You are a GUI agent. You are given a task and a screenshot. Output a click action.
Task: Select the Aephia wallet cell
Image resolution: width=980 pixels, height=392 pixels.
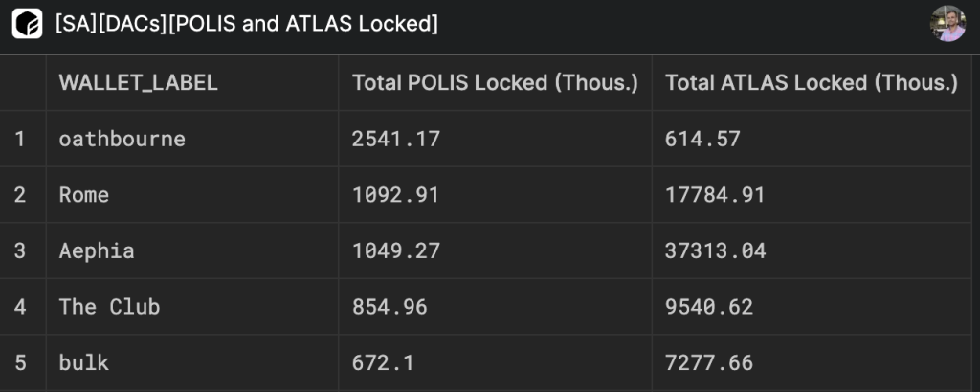tap(97, 251)
